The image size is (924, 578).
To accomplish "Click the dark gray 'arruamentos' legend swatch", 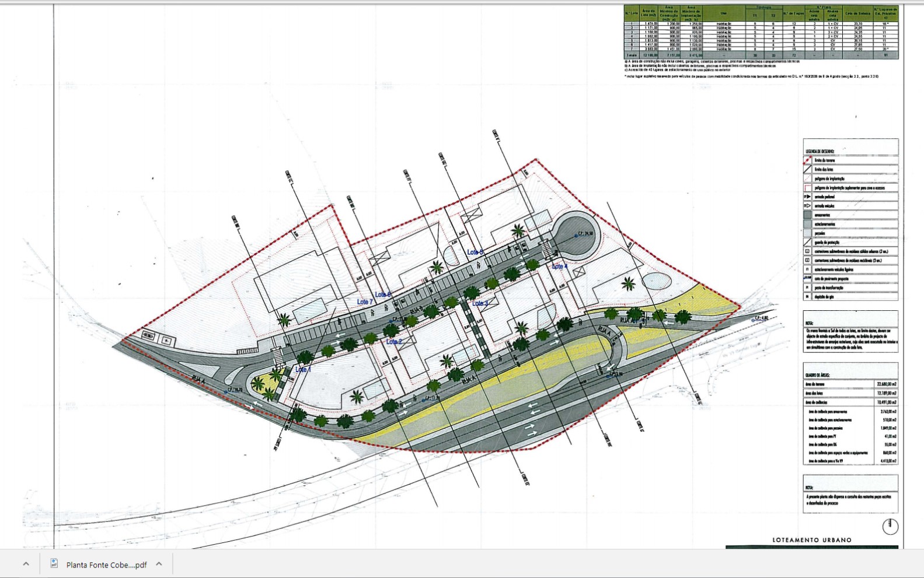I will coord(808,215).
